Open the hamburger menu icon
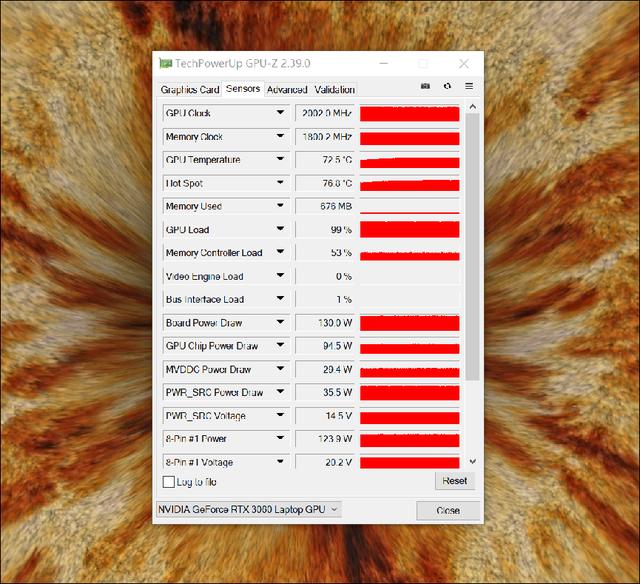The width and height of the screenshot is (640, 584). coord(469,86)
